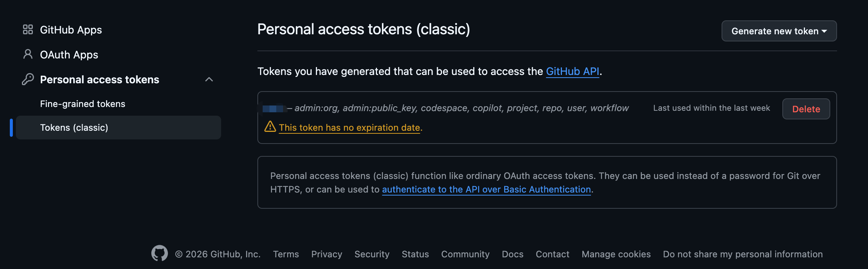The width and height of the screenshot is (868, 269).
Task: Open GitHub Apps settings
Action: (71, 30)
